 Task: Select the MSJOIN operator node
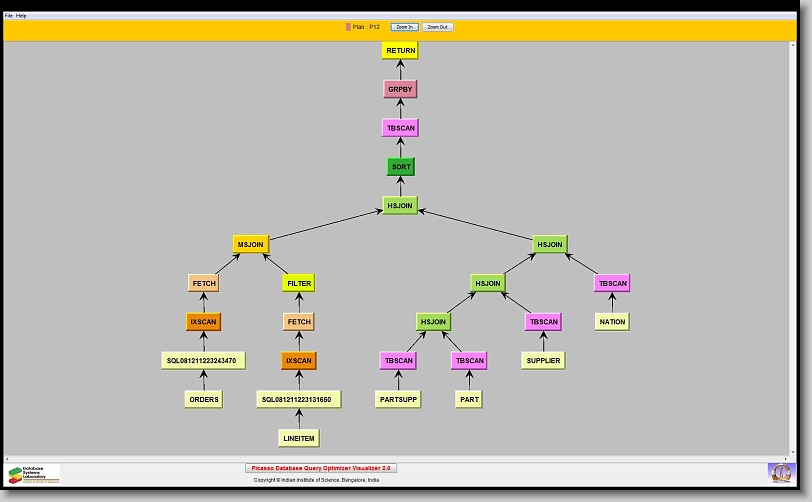pyautogui.click(x=249, y=244)
